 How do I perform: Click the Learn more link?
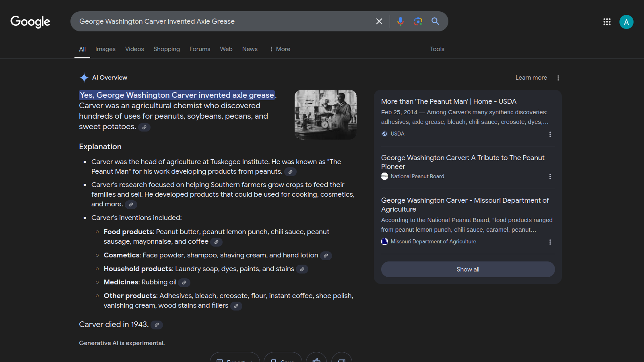[531, 78]
